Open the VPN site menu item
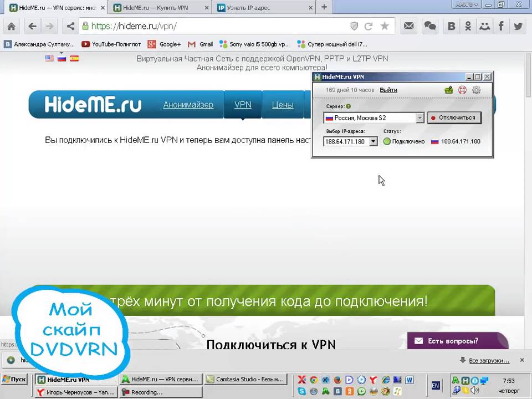The width and height of the screenshot is (532, 399). click(x=243, y=105)
